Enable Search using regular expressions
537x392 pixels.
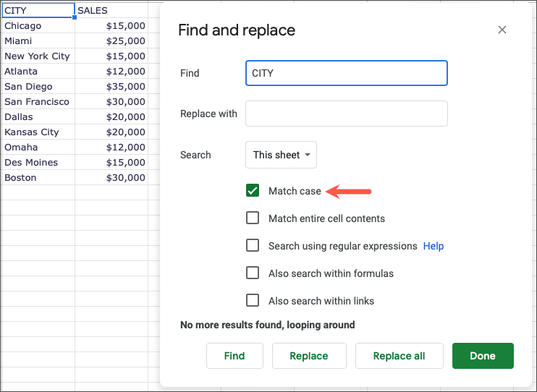253,246
